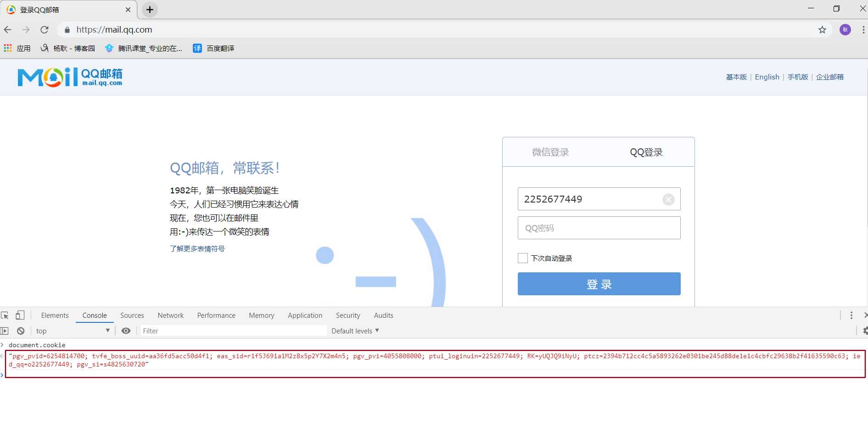Click the address bar URL
Viewport: 868px width, 445px height.
point(114,30)
